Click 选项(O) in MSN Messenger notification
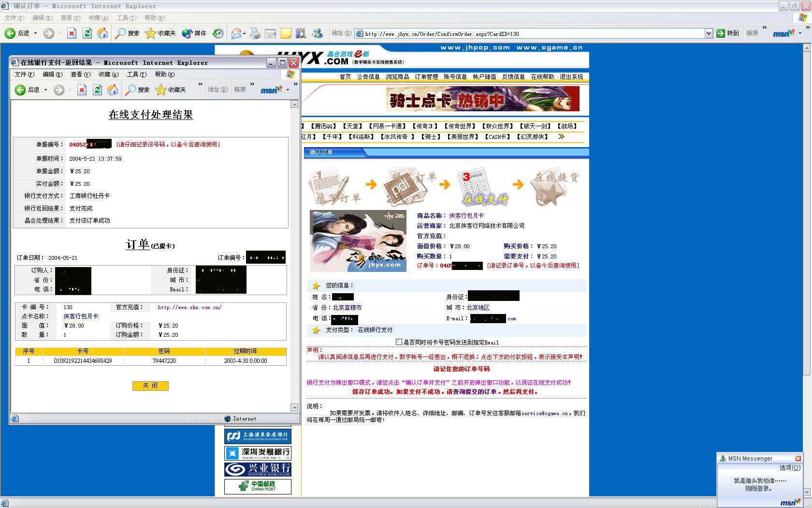Viewport: 812px width, 508px height. pyautogui.click(x=790, y=468)
